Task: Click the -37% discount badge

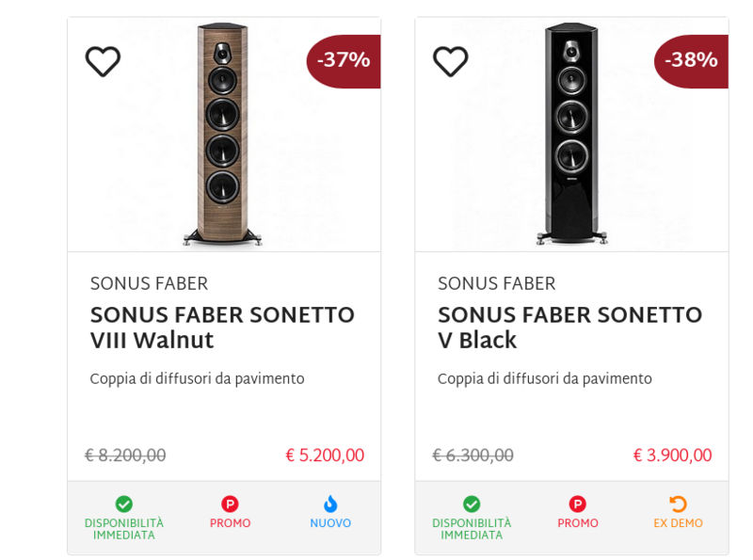Action: click(344, 61)
